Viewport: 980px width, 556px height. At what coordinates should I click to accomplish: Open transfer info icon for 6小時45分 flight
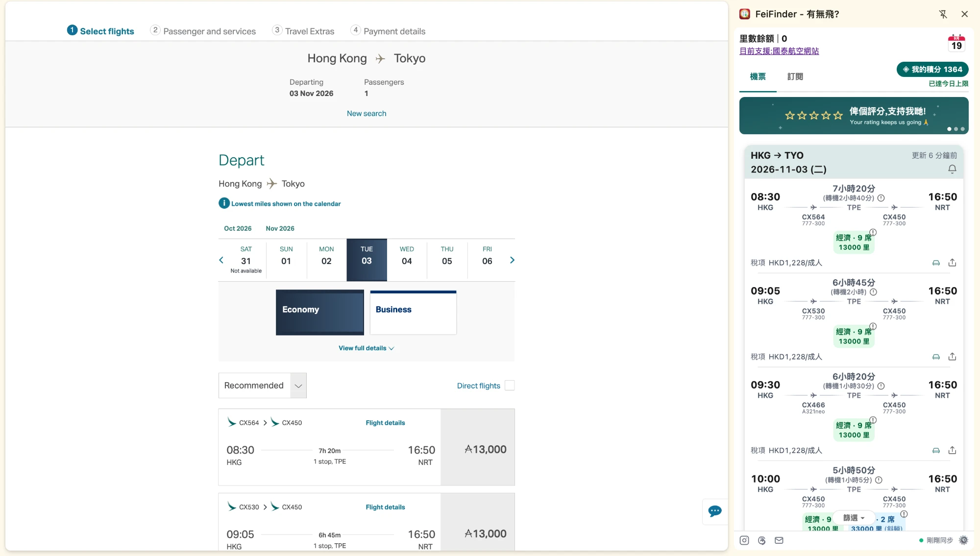[873, 292]
